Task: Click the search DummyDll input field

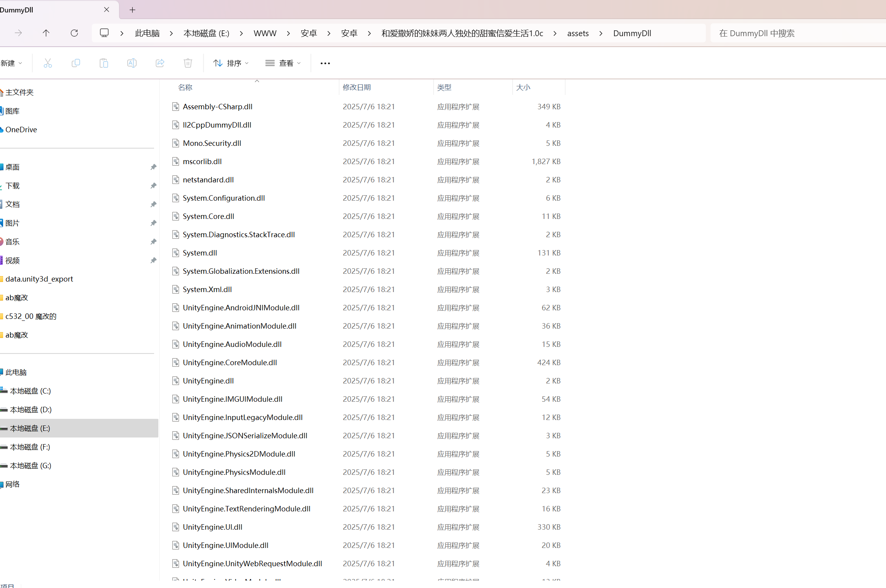Action: [x=798, y=33]
